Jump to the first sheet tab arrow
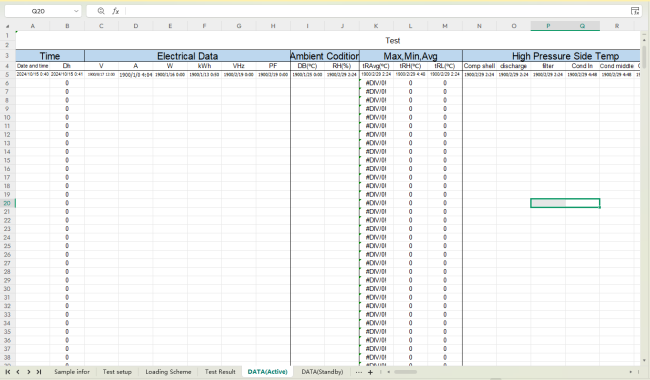 tap(7, 372)
